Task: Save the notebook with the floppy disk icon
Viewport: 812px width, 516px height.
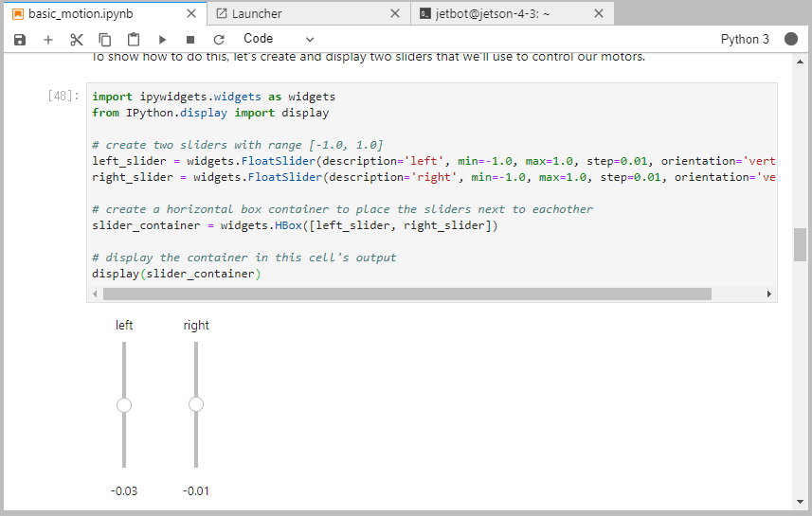Action: pyautogui.click(x=20, y=40)
